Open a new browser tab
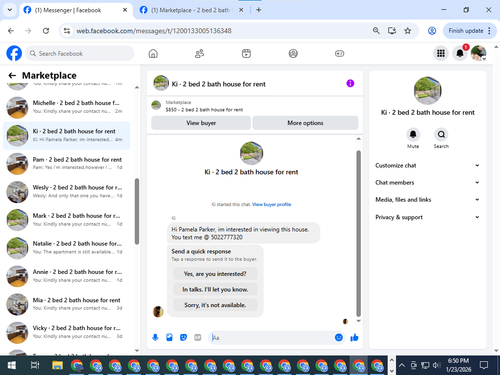 point(259,10)
